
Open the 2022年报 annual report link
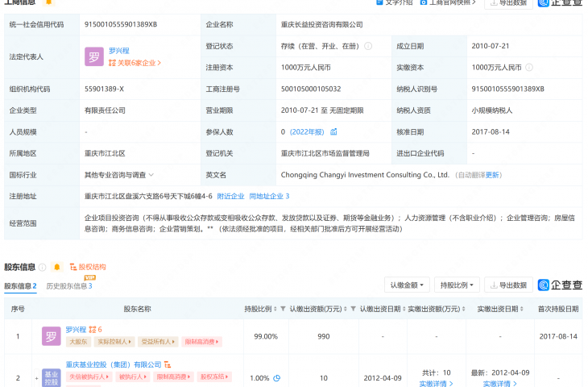pyautogui.click(x=307, y=132)
